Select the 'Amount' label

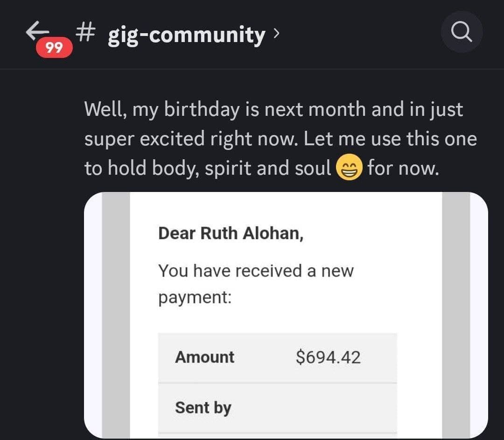tap(205, 357)
